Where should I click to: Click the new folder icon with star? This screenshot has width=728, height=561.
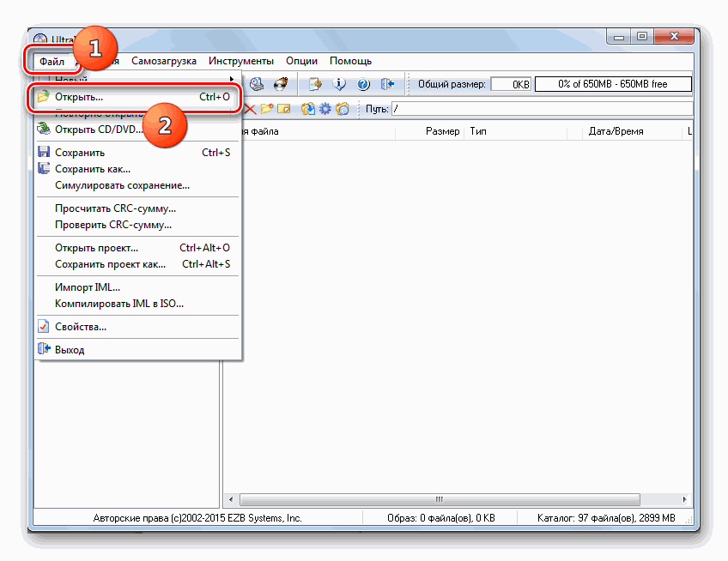coord(267,109)
